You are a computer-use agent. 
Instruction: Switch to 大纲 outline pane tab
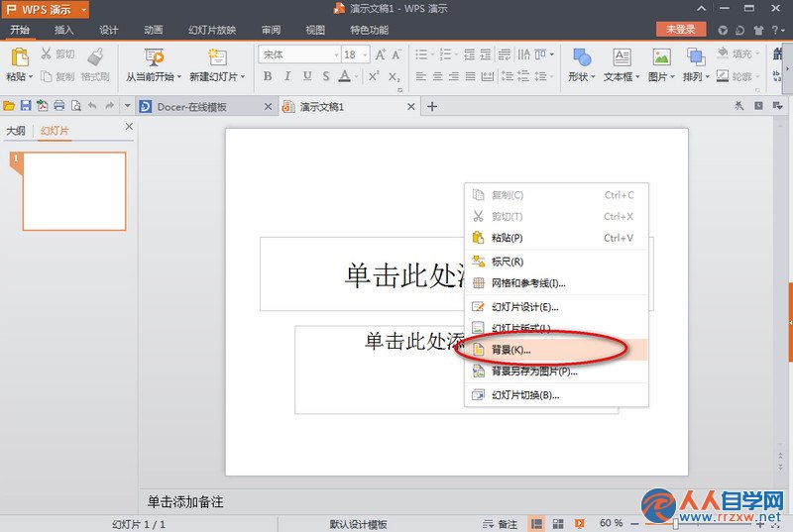(x=16, y=131)
